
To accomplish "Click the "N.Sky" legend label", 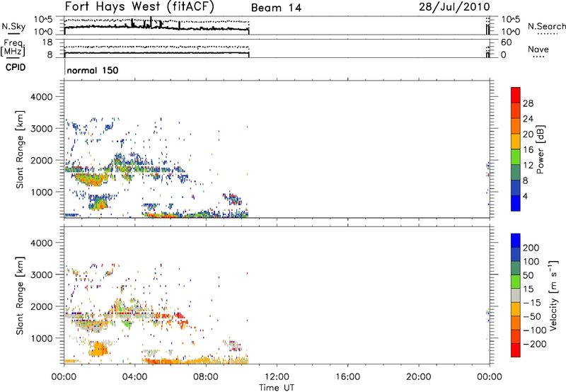I will [x=13, y=26].
